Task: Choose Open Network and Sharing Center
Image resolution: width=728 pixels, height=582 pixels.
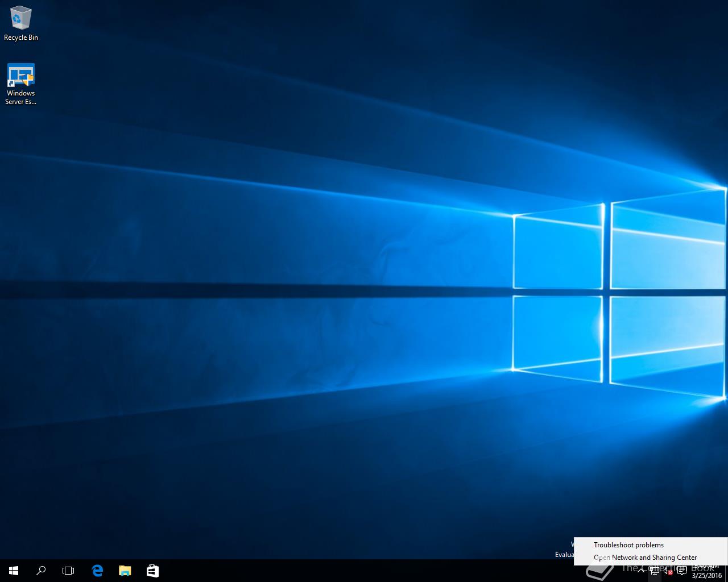Action: 651,558
